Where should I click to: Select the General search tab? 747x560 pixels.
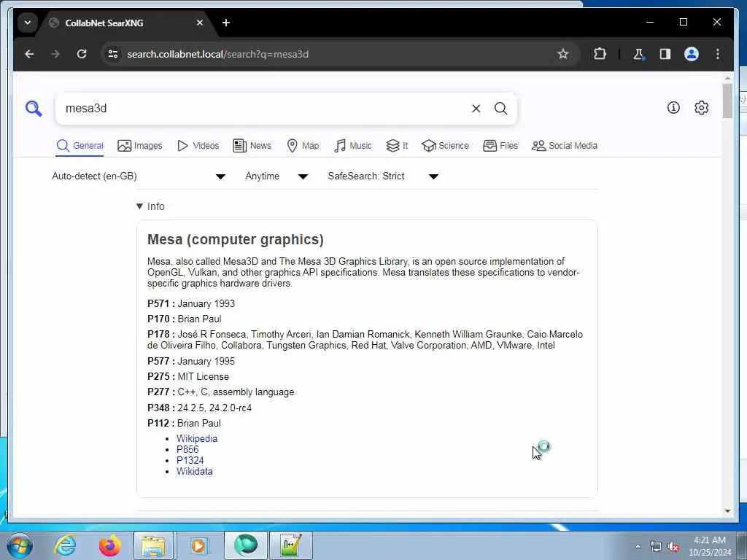(80, 146)
